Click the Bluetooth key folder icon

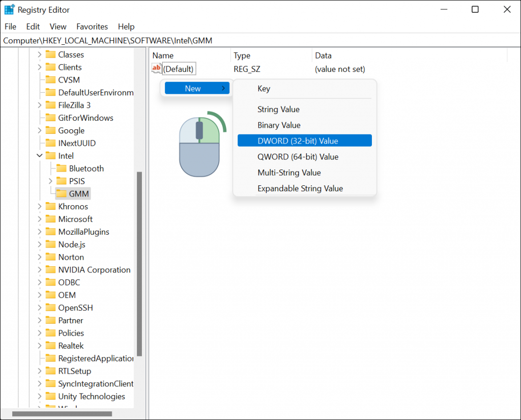tap(61, 168)
